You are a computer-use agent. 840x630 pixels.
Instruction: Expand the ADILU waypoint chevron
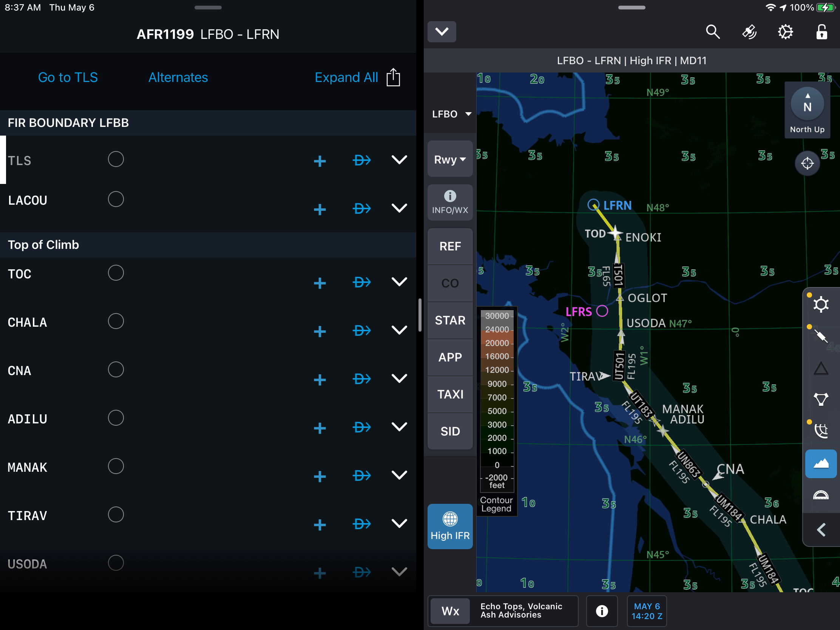[x=399, y=427]
